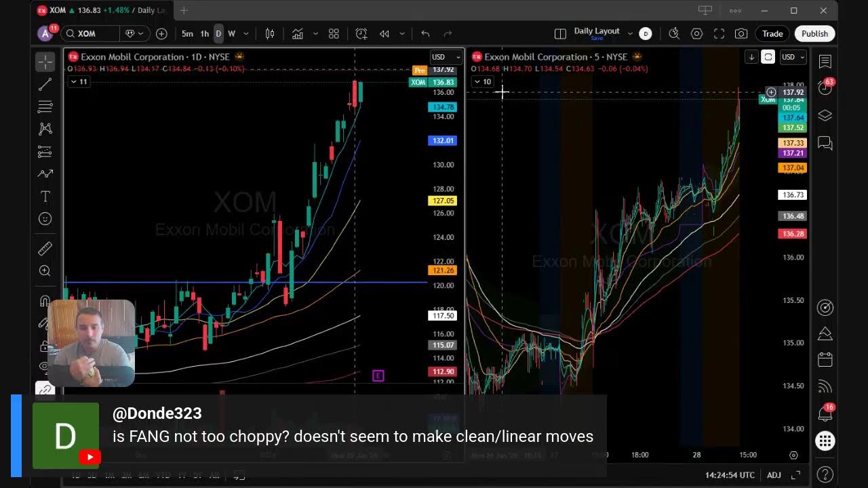Image resolution: width=868 pixels, height=488 pixels.
Task: Open the XOM browser tab
Action: click(100, 10)
